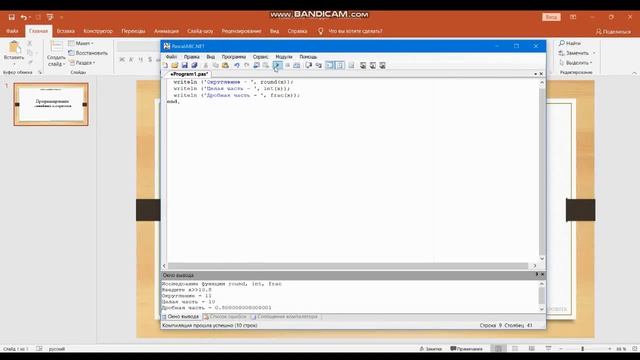
Task: Click Italic К icon in PowerPoint ribbon
Action: [131, 60]
